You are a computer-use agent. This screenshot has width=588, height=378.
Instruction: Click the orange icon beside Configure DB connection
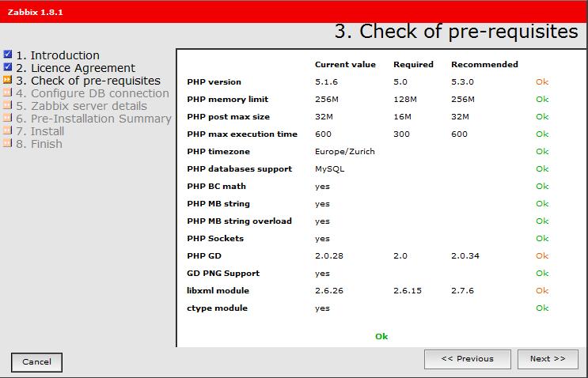pos(8,93)
